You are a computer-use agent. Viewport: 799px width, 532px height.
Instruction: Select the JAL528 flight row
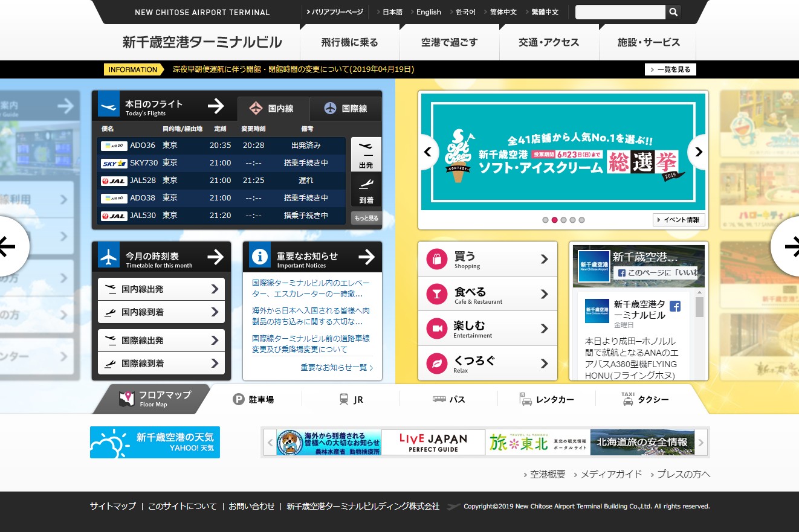point(221,180)
